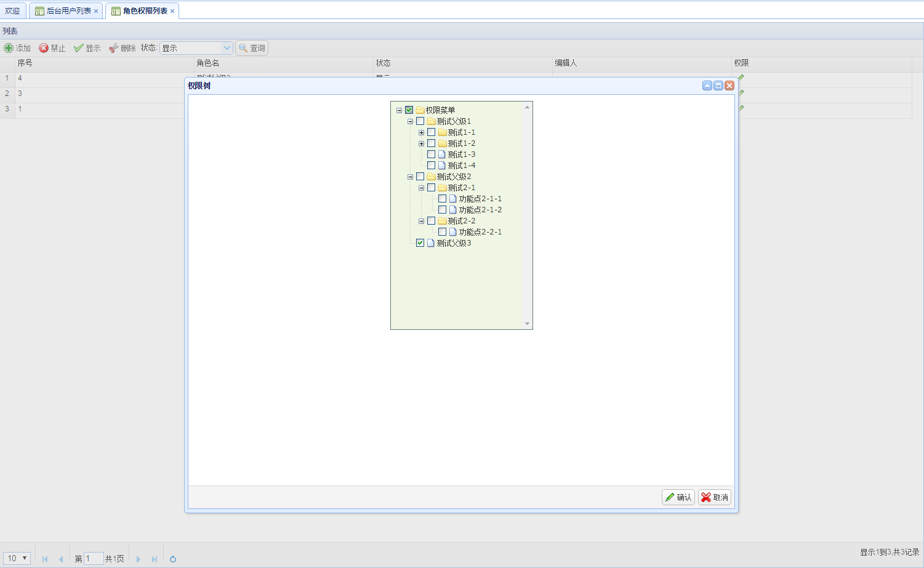Close the 角色权限列表 tab
This screenshot has height=568, width=924.
(x=172, y=11)
